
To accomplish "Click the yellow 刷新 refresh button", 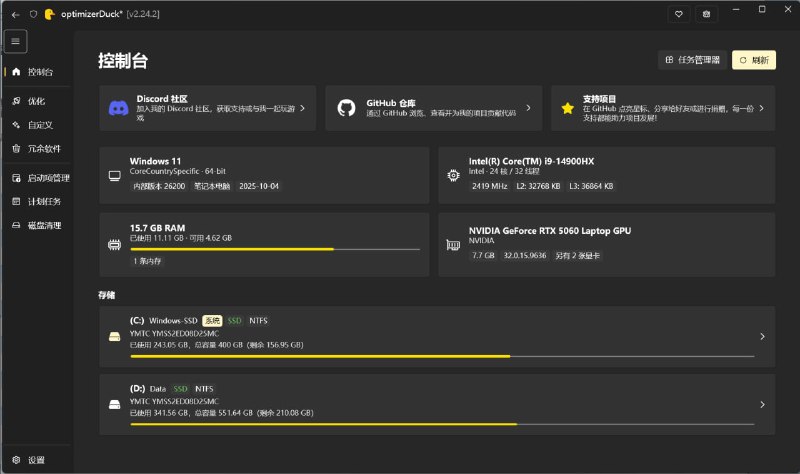I will [754, 60].
